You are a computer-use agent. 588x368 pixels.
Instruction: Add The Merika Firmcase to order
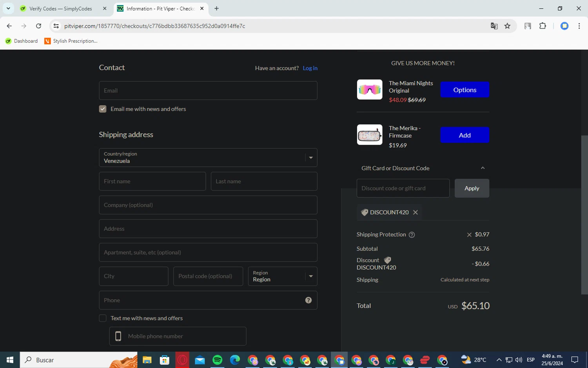pos(465,135)
